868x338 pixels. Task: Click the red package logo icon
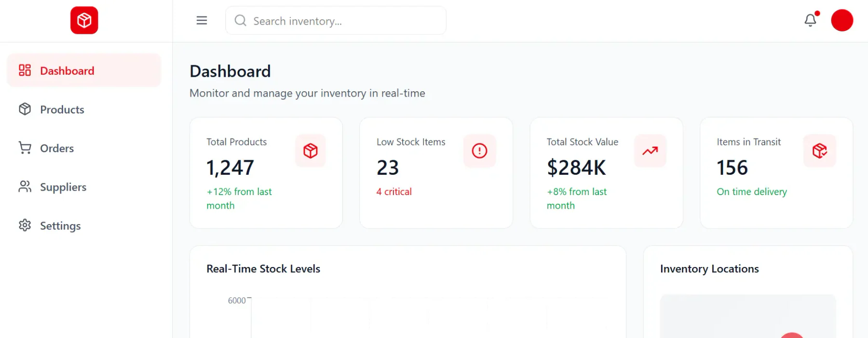[x=84, y=20]
